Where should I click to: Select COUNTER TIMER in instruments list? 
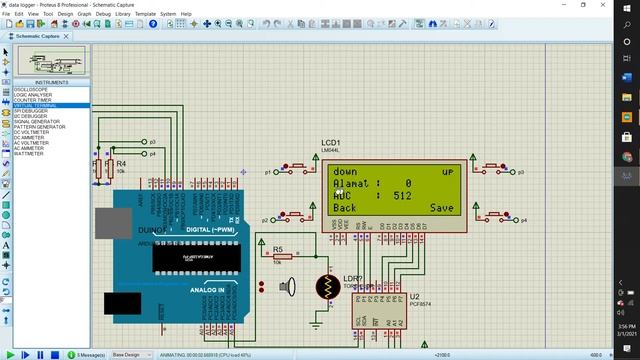(51, 100)
